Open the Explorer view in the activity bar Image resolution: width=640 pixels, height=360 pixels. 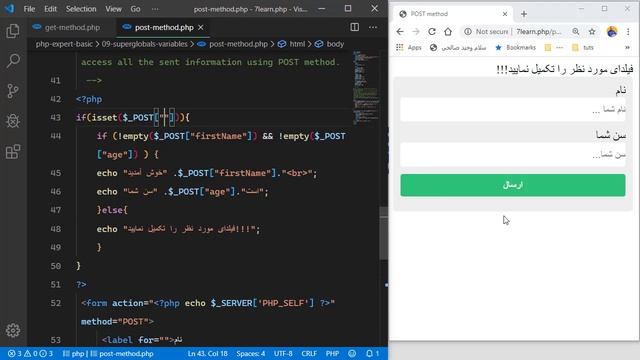pos(13,31)
